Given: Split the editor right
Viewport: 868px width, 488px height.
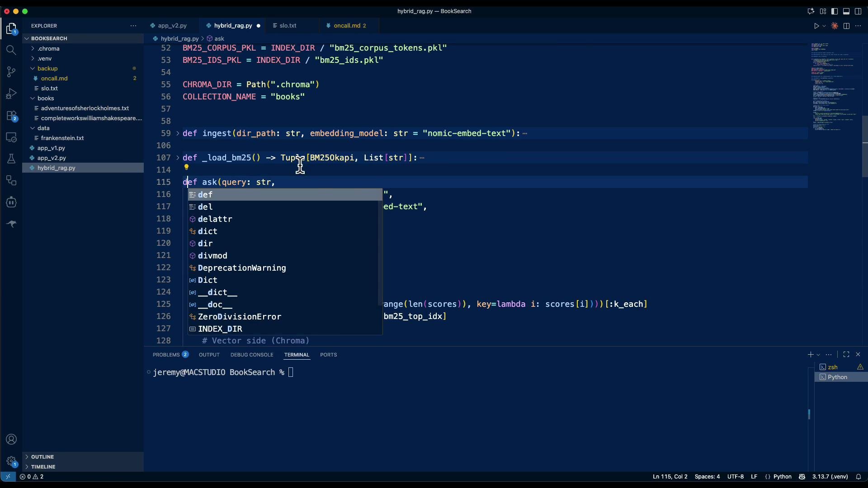Looking at the screenshot, I should (x=847, y=26).
